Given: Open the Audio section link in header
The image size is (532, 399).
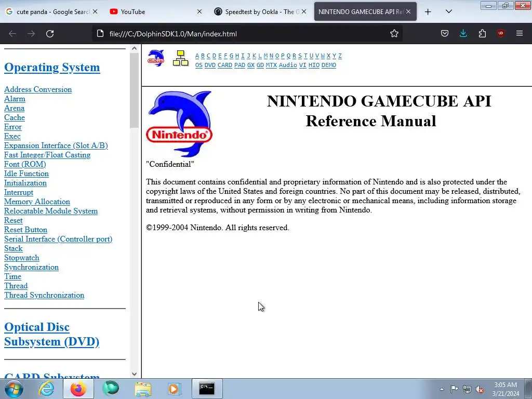Looking at the screenshot, I should (288, 65).
